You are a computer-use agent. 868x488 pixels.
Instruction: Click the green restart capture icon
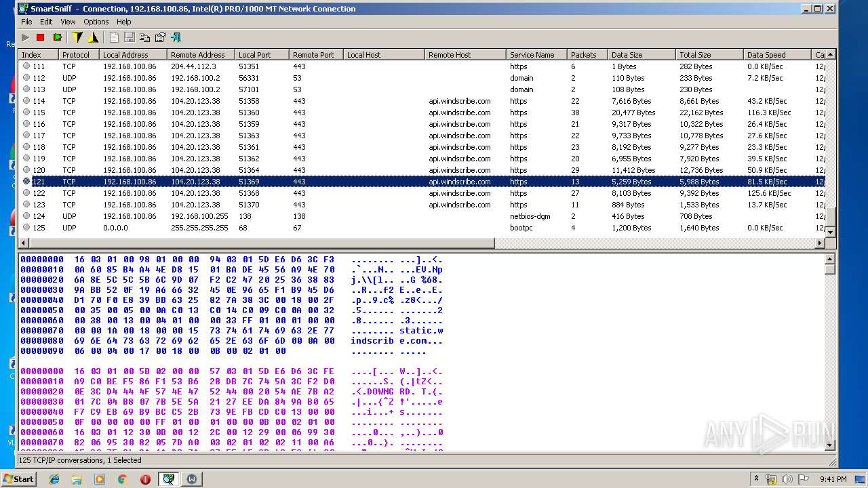click(57, 37)
